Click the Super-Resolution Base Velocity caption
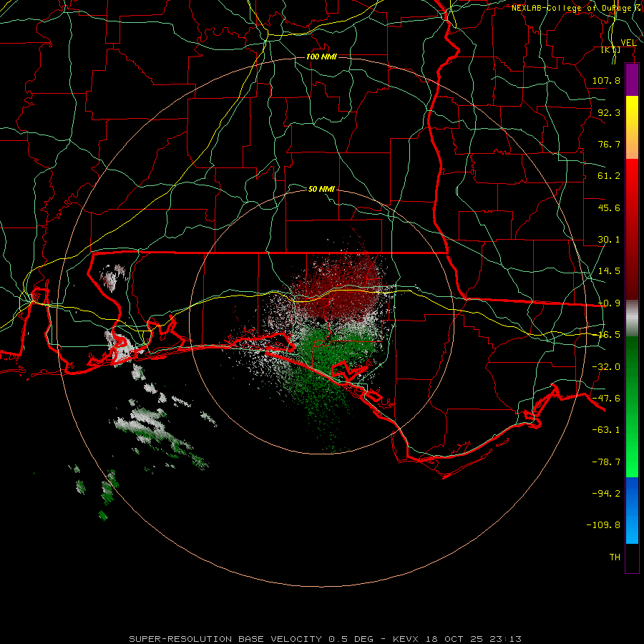The image size is (644, 644). [325, 639]
